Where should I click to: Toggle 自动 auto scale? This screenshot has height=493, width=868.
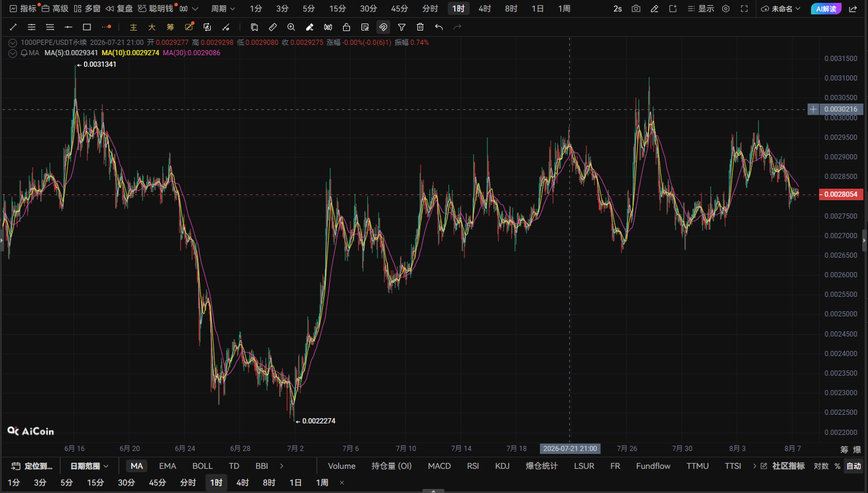854,466
